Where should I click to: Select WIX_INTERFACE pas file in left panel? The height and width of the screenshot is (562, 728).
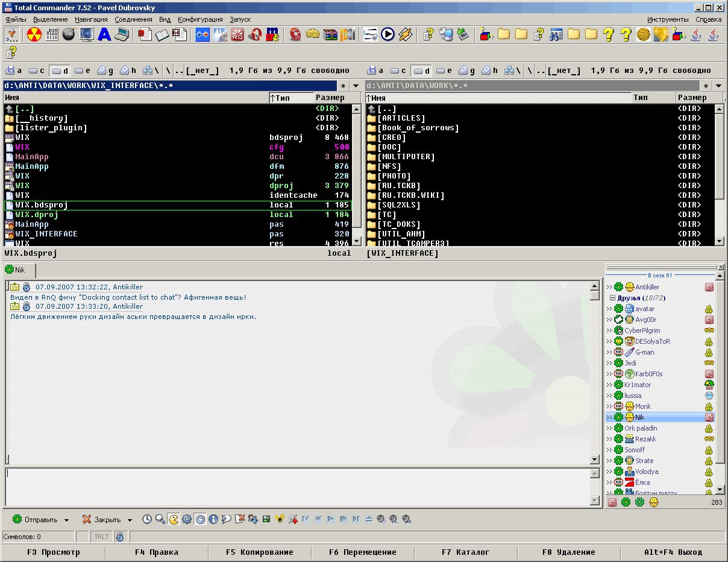pos(177,234)
